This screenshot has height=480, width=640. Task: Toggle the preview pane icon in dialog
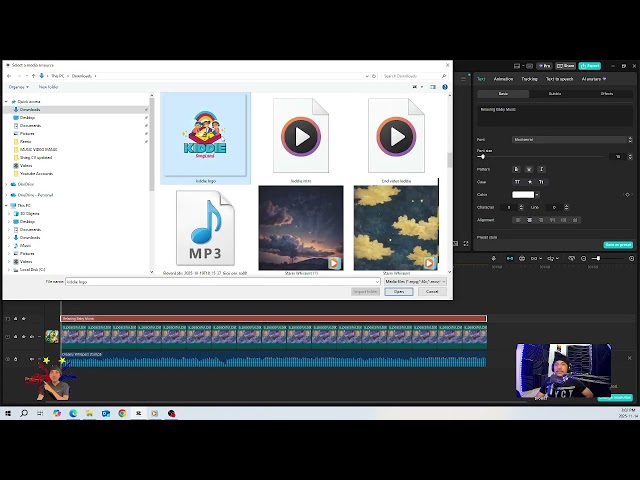coord(433,87)
